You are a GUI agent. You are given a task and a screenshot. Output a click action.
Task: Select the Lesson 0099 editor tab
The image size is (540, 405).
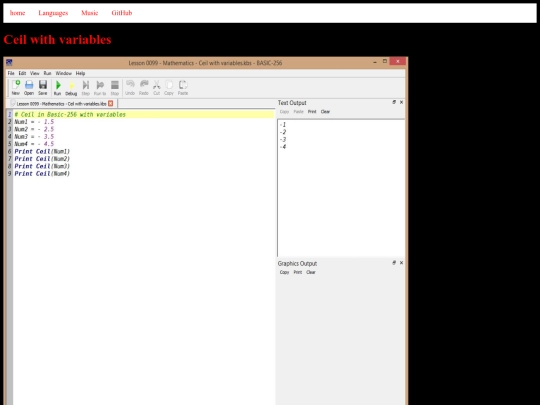pos(61,104)
